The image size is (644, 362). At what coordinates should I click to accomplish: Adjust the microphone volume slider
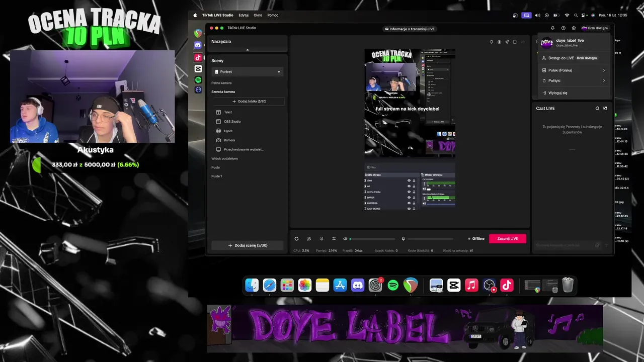click(431, 239)
